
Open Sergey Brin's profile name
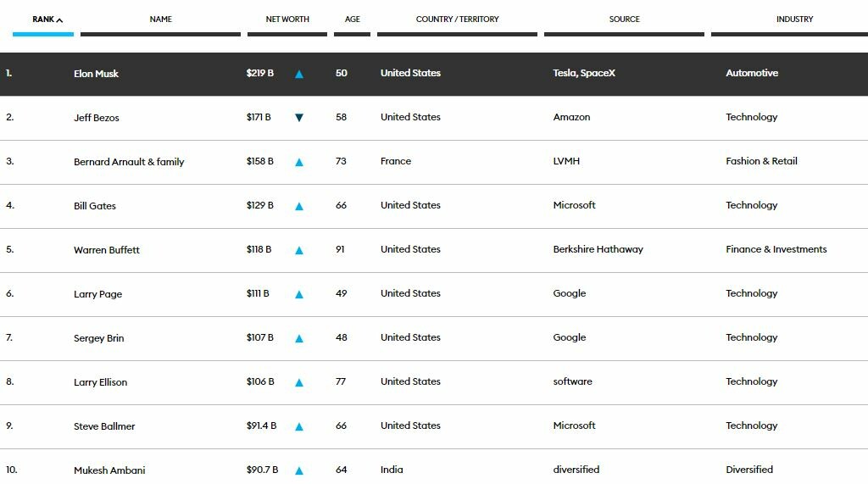point(99,338)
